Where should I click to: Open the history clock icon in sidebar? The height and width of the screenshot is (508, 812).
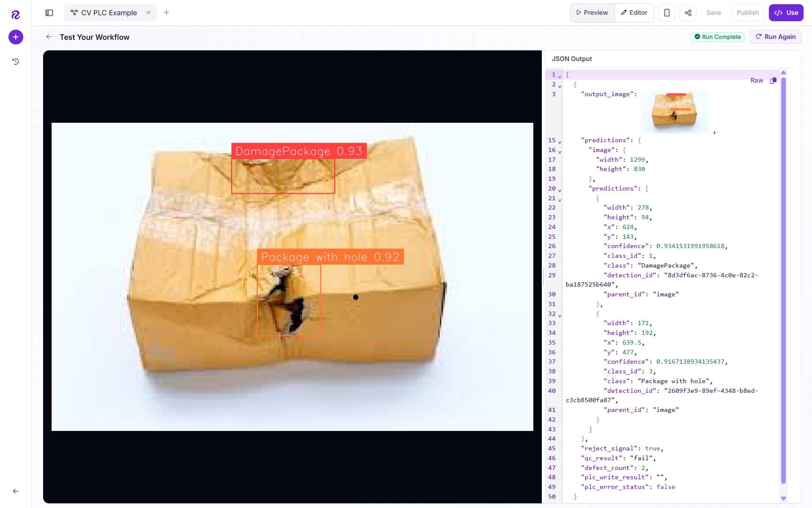tap(16, 61)
